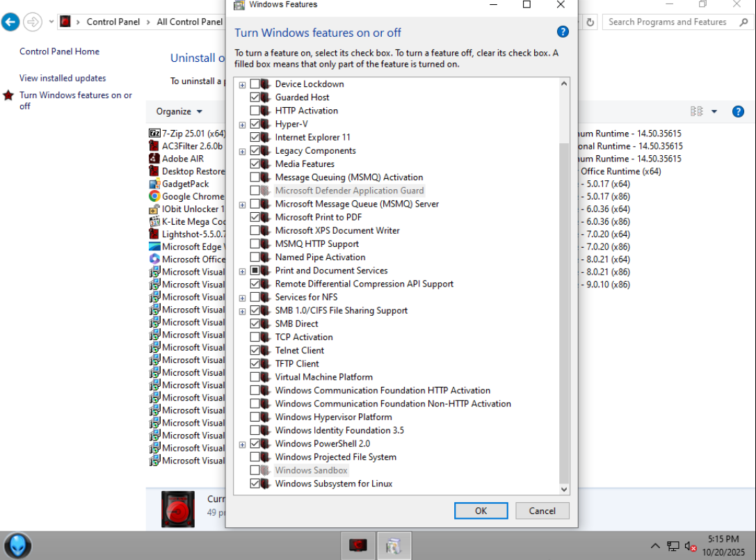Select the Lightshot-5.5.0.7 program icon
The height and width of the screenshot is (560, 756).
(154, 234)
